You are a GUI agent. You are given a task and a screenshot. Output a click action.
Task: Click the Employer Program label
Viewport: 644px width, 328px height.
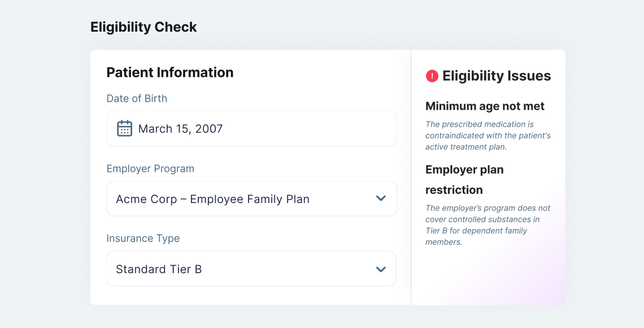tap(150, 169)
